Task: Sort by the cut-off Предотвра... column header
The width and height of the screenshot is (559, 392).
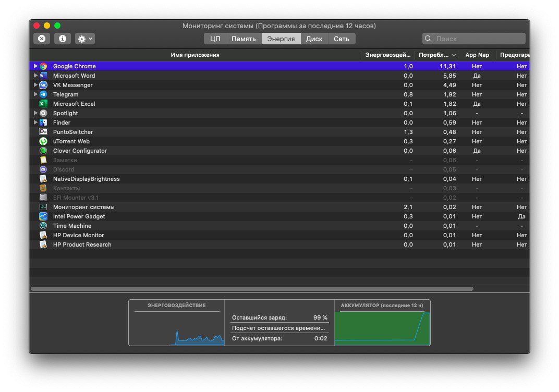Action: click(513, 55)
